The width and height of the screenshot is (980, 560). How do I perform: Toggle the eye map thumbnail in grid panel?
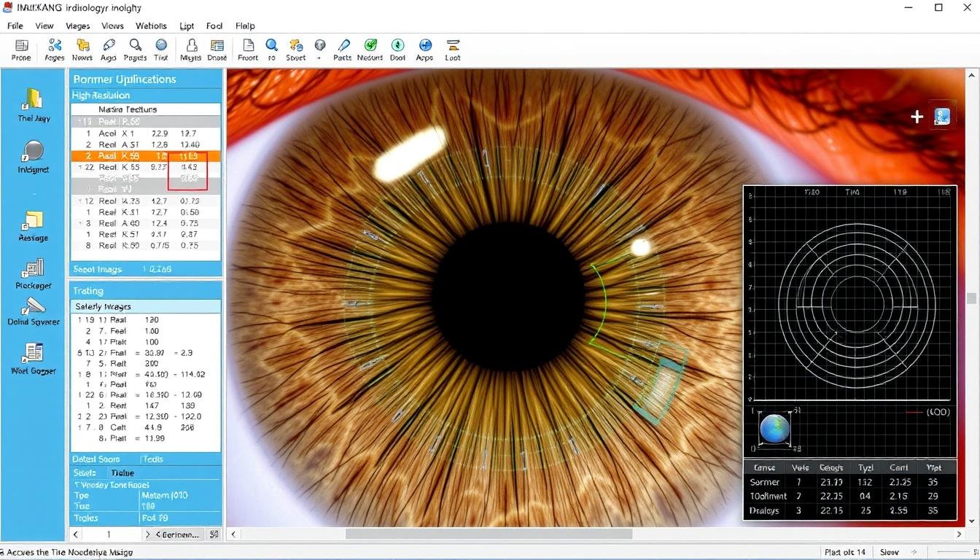tap(774, 429)
